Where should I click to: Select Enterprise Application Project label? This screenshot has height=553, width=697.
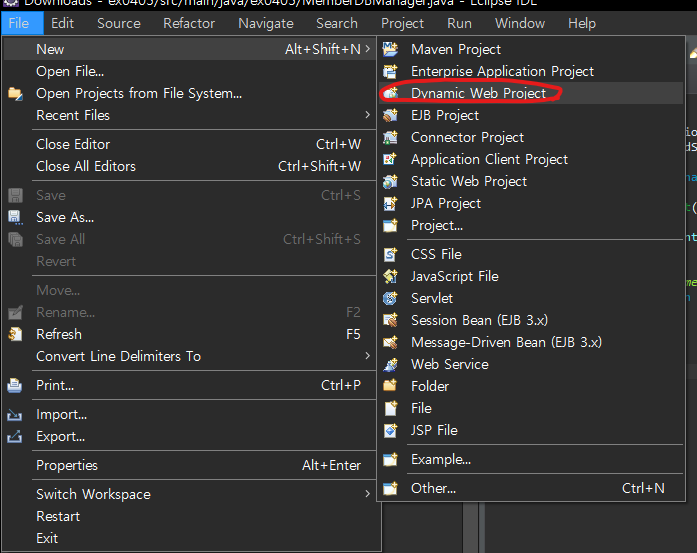[x=502, y=71]
